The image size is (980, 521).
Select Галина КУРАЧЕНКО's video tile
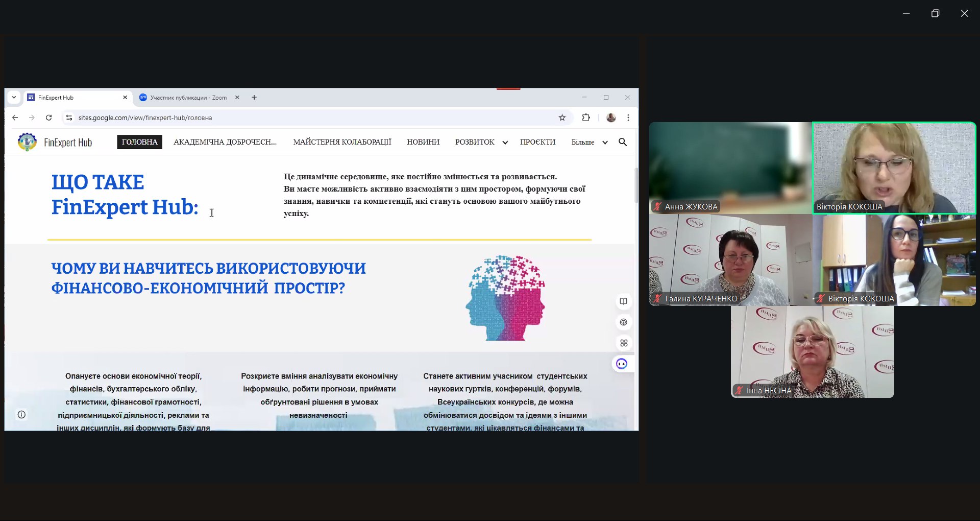pyautogui.click(x=730, y=260)
